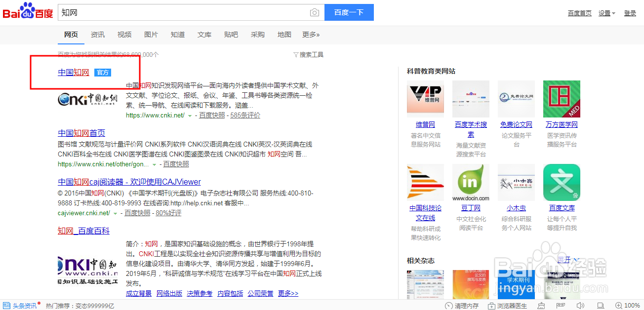Open the 免费论文网 logo thumbnail
Image resolution: width=644 pixels, height=310 pixels.
click(516, 99)
